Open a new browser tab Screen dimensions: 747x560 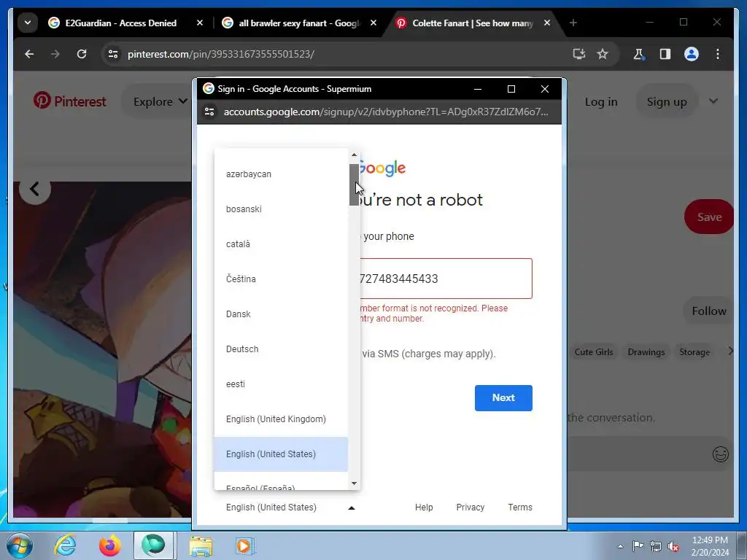573,23
